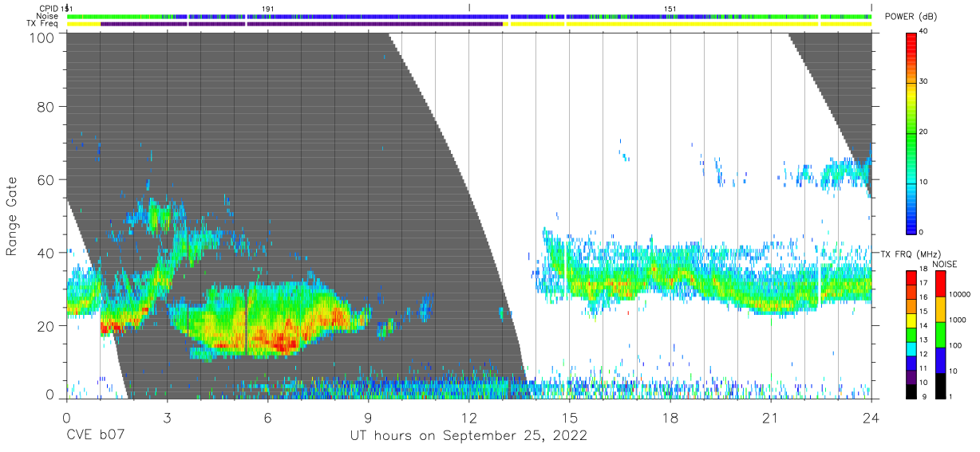Click the '14' label on TX FRQ scale
980x452 pixels.
pos(924,326)
